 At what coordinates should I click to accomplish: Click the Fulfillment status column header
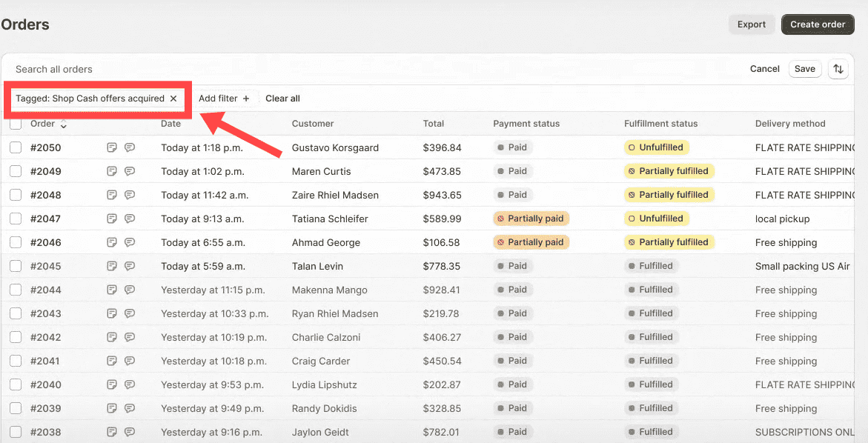click(660, 124)
